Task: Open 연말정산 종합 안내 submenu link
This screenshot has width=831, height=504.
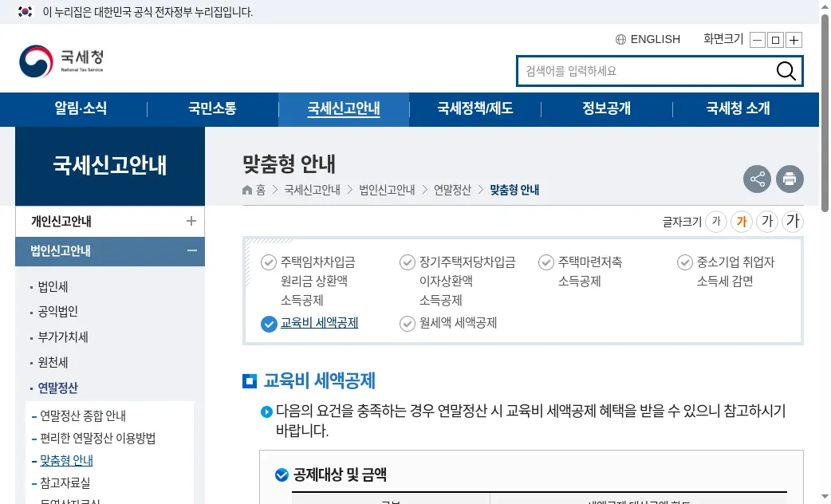Action: [83, 415]
